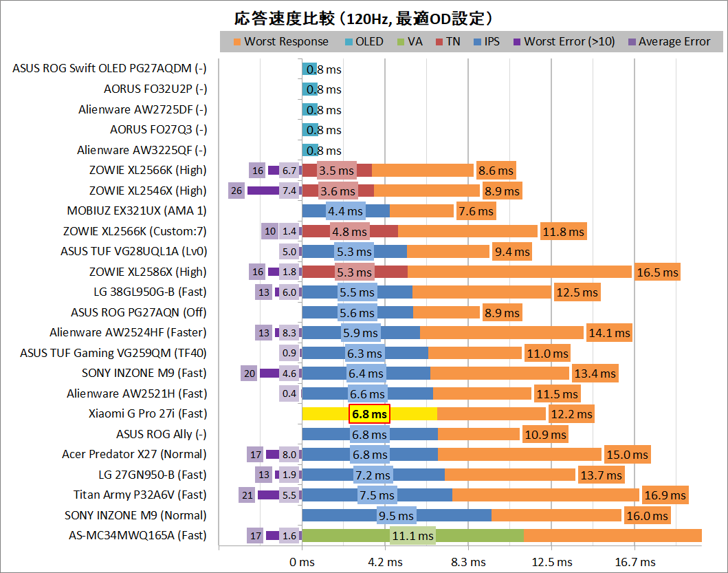Select label LG 27GN950-B (Fast)
This screenshot has height=573, width=728.
(153, 475)
